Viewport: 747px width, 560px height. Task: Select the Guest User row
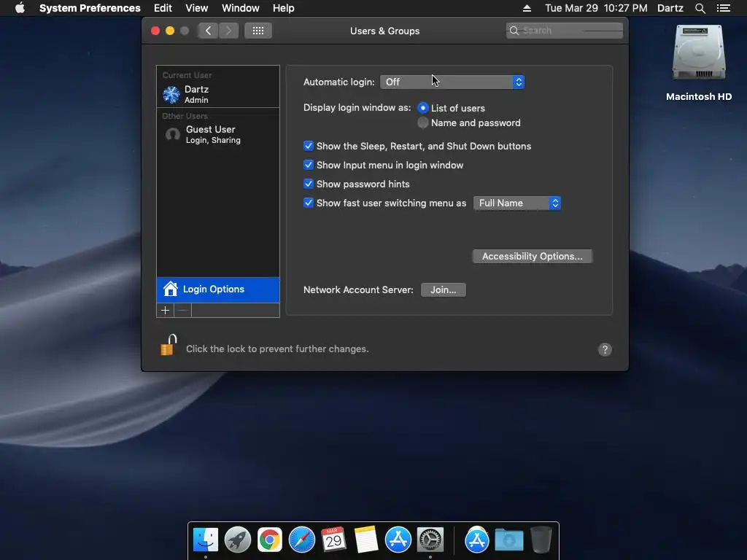(218, 134)
